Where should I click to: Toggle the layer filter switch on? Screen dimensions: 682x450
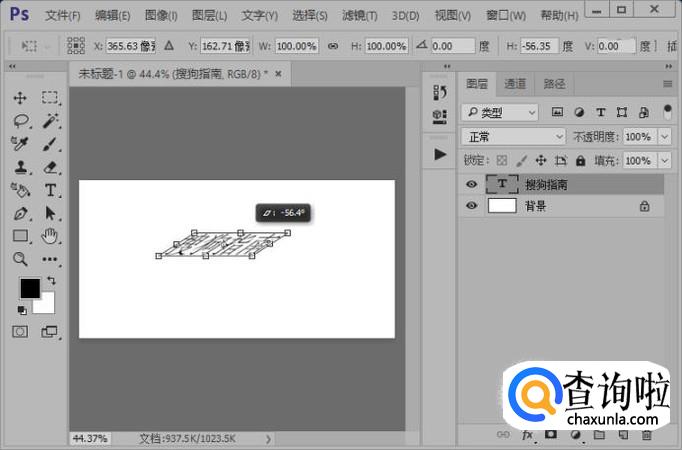click(x=667, y=111)
